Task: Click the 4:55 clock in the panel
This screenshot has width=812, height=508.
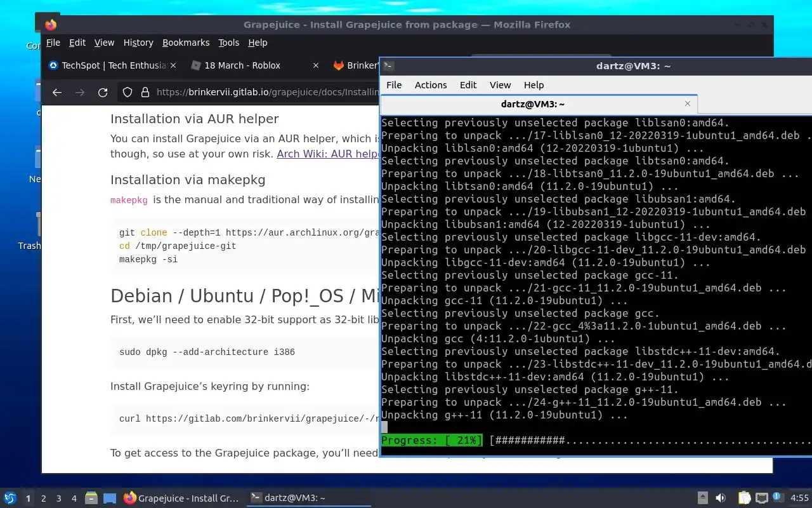Action: [x=799, y=498]
